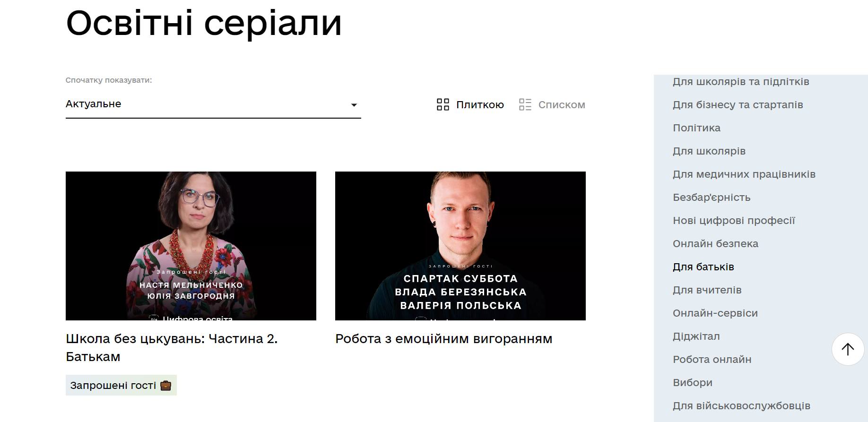Open title link Школа без цькувань: Частина 2

(x=172, y=347)
